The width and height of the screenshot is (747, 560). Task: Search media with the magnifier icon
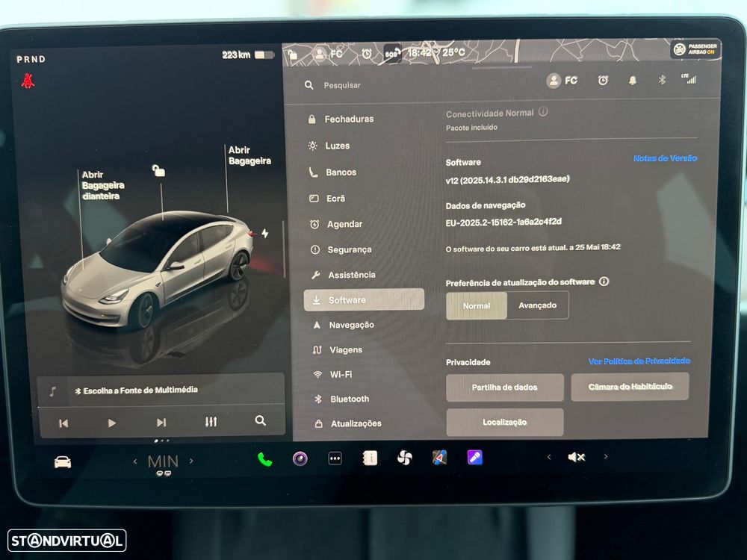260,420
